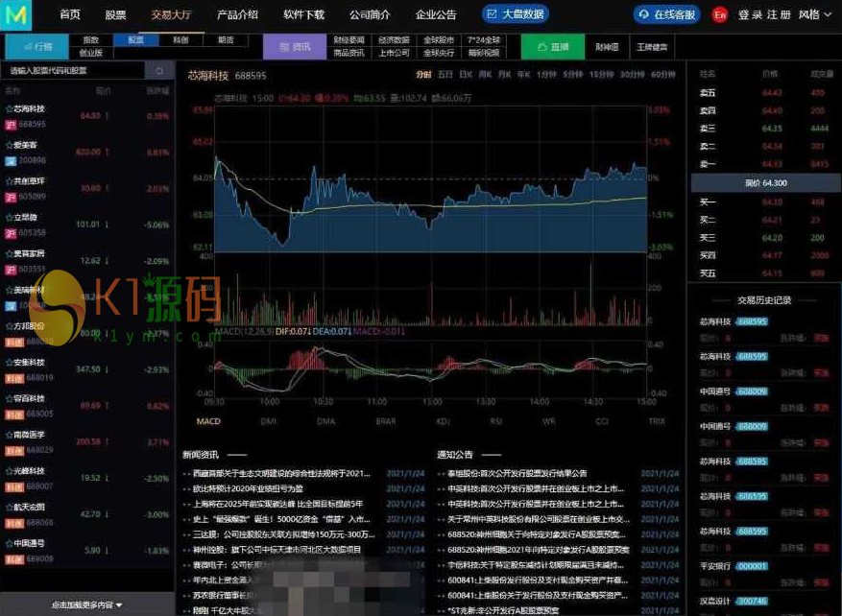The height and width of the screenshot is (616, 842).
Task: Select the 期货 market tab
Action: [x=226, y=39]
